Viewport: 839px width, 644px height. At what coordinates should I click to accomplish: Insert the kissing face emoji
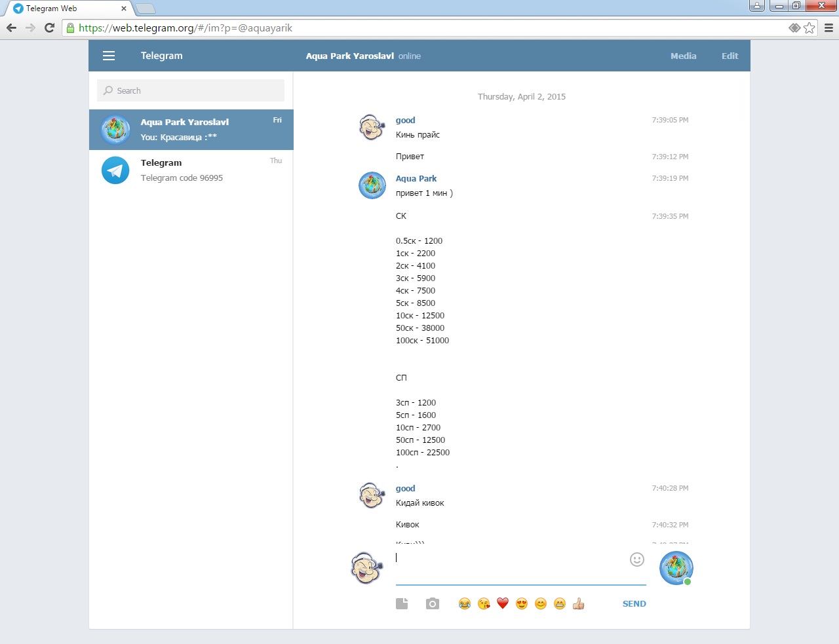pyautogui.click(x=484, y=603)
